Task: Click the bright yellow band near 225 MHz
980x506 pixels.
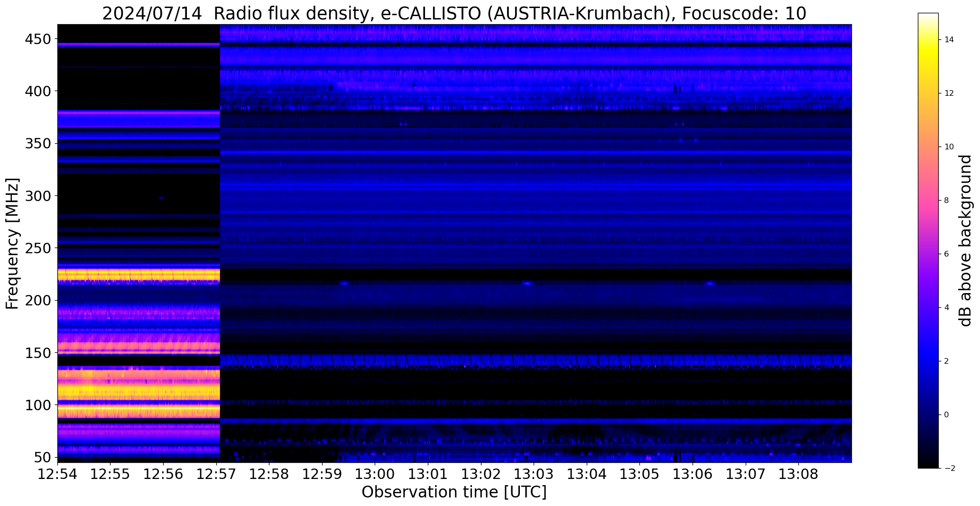Action: tap(139, 275)
